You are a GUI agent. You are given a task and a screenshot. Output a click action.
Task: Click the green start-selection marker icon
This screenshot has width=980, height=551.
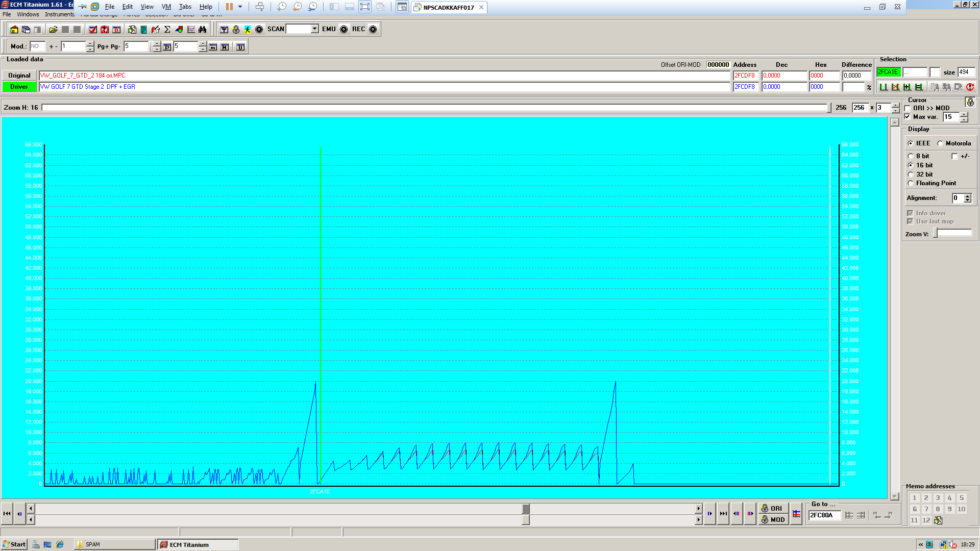point(884,87)
